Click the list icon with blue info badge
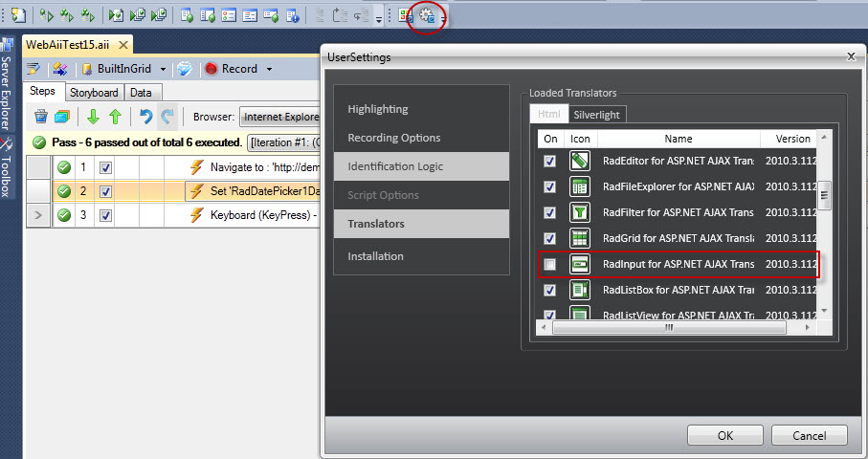 [292, 15]
